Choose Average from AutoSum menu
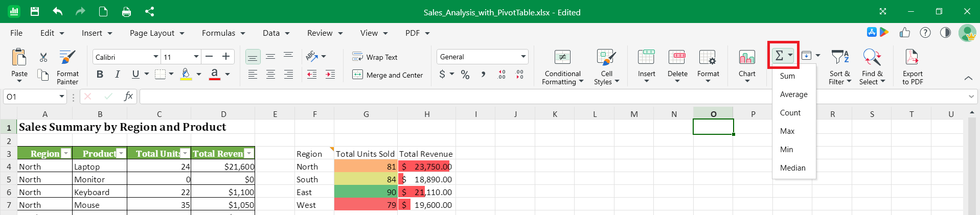Viewport: 980px width, 215px height. tap(794, 94)
